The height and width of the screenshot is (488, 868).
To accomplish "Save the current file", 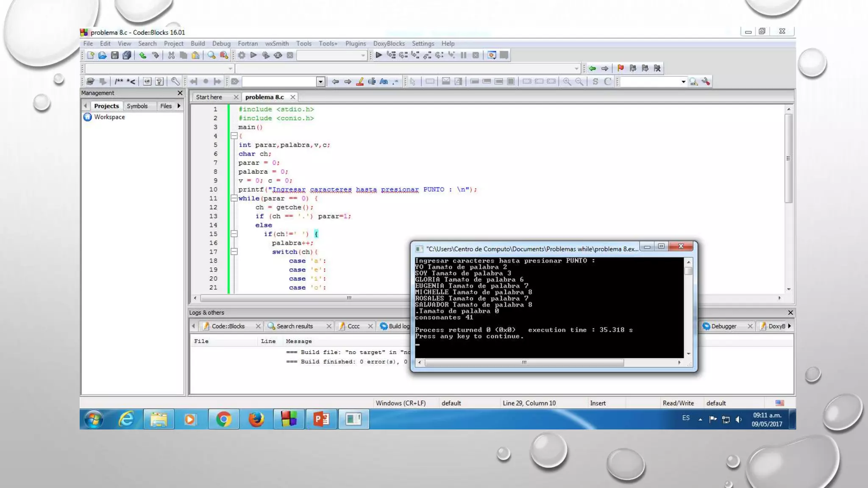I will (114, 55).
